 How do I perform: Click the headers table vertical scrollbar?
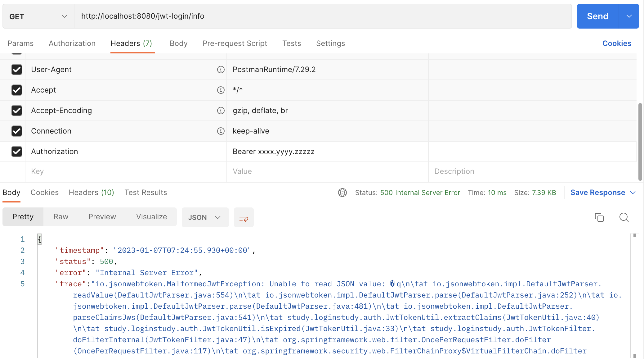[x=640, y=142]
